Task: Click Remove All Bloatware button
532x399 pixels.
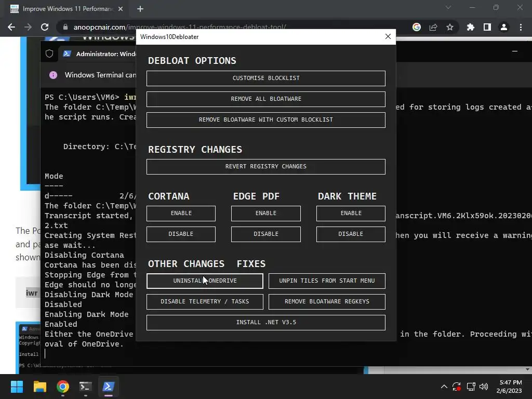Action: [x=265, y=99]
